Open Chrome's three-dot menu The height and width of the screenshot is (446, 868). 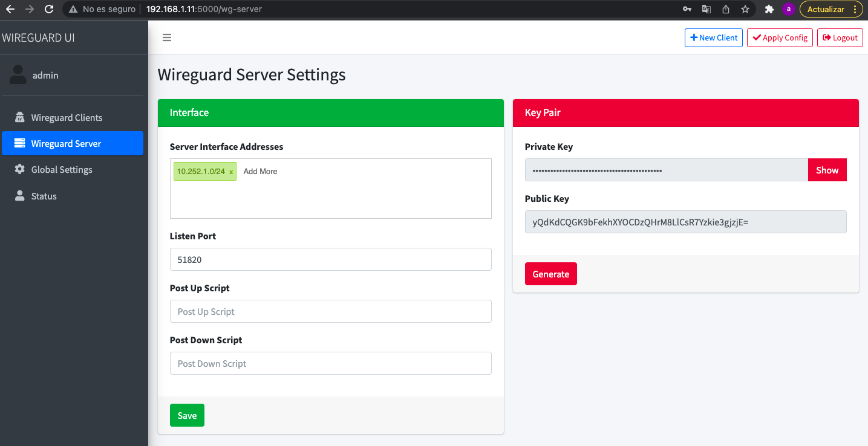point(855,9)
